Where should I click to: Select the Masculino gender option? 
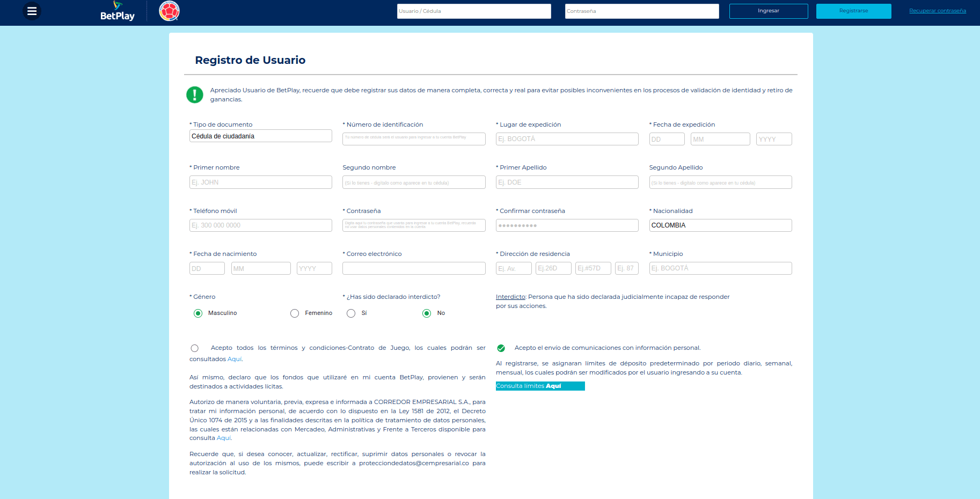(x=198, y=313)
